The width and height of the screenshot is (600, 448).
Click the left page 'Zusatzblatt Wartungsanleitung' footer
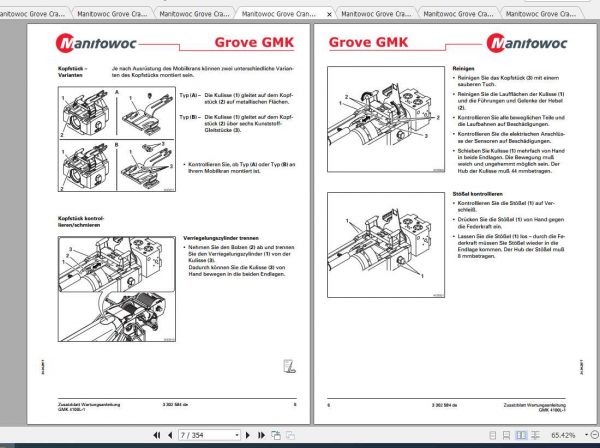click(x=89, y=405)
